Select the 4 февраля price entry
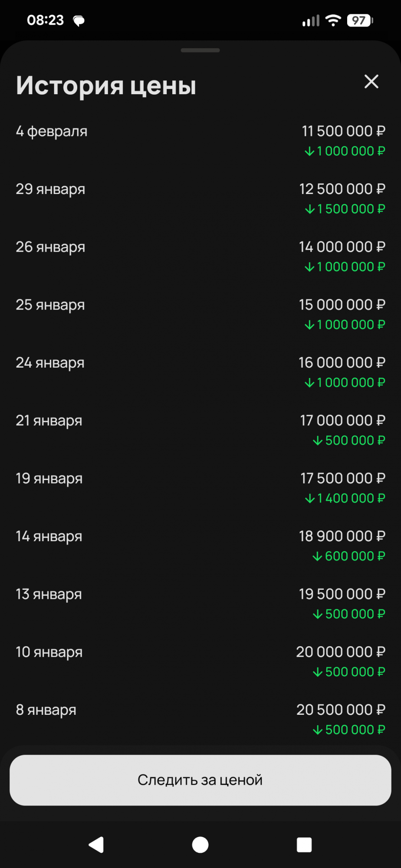The width and height of the screenshot is (401, 868). (x=52, y=131)
